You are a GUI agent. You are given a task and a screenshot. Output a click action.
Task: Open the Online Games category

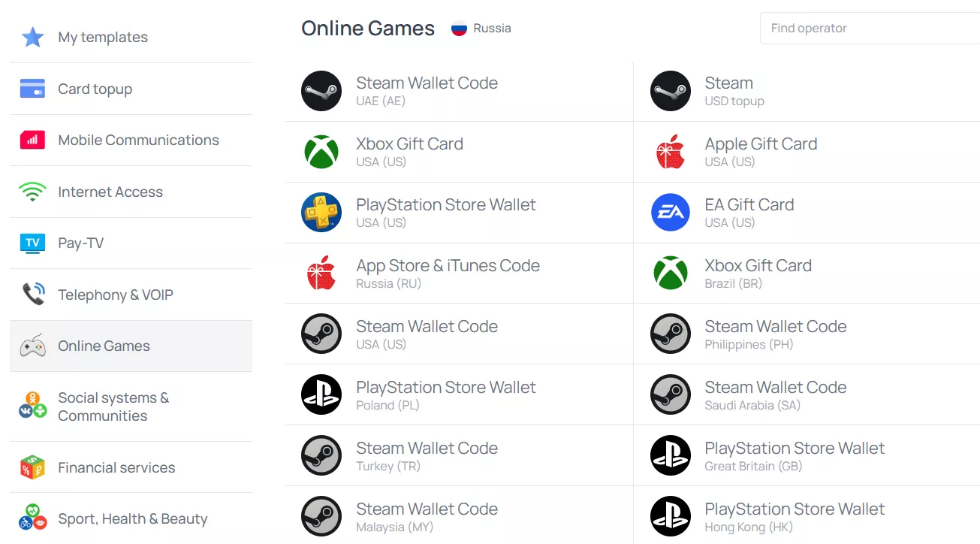104,346
